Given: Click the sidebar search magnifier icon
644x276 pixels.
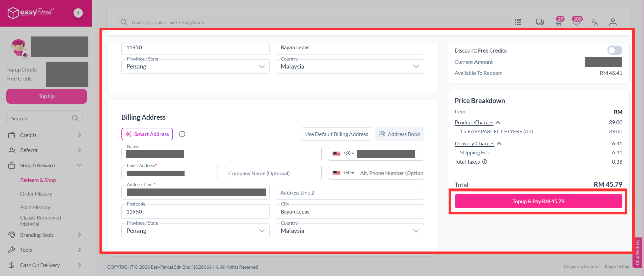Looking at the screenshot, I should point(75,118).
